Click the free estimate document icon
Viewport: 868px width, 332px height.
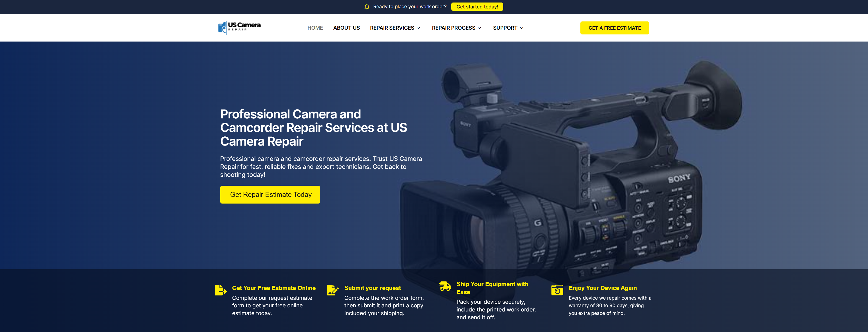point(220,290)
